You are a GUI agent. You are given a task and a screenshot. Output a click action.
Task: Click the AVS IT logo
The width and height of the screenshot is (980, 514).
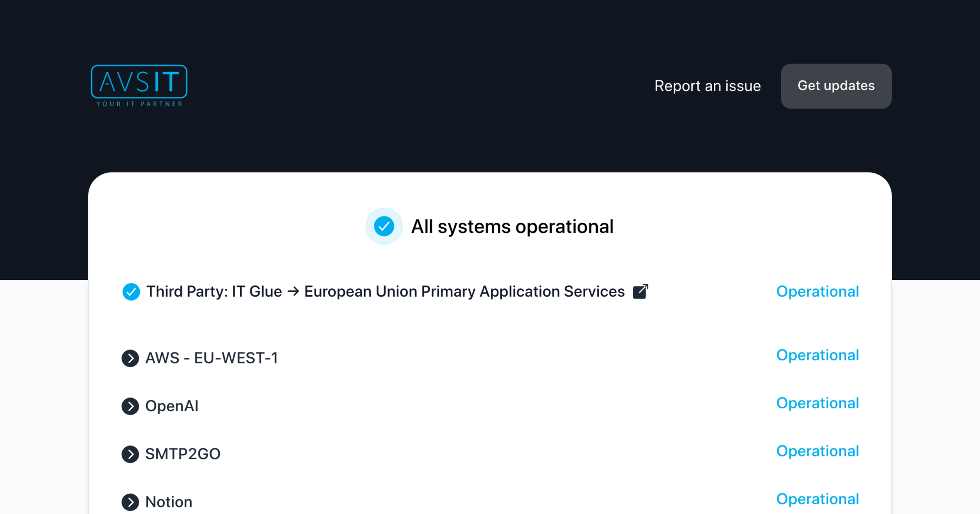(138, 86)
